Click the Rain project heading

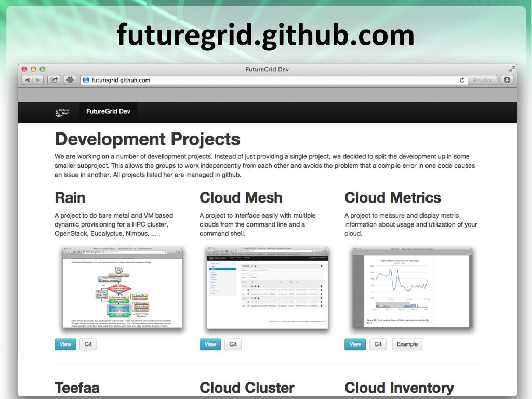(x=70, y=198)
